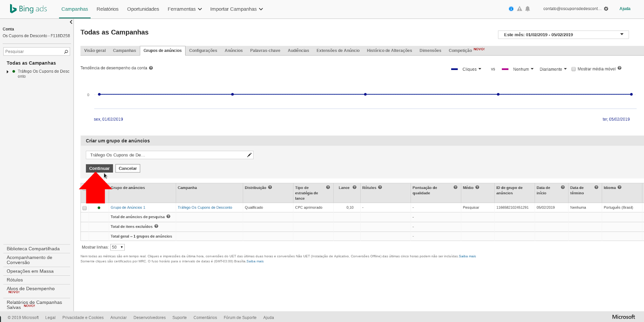Click the pencil edit icon in campaign field

pyautogui.click(x=249, y=155)
